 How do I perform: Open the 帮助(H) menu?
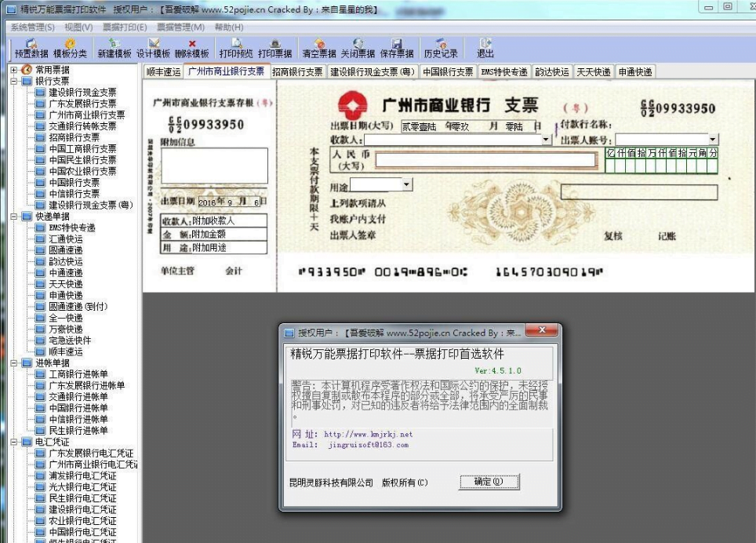tap(229, 27)
